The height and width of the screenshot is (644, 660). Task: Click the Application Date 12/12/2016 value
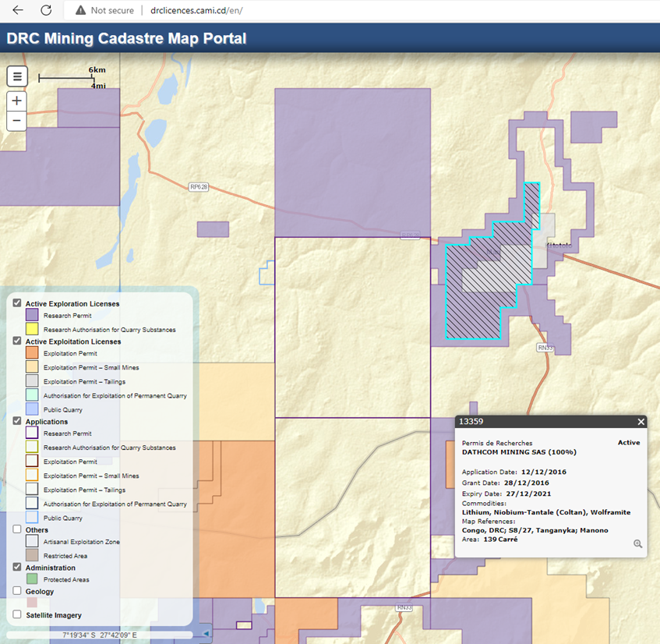click(x=544, y=472)
